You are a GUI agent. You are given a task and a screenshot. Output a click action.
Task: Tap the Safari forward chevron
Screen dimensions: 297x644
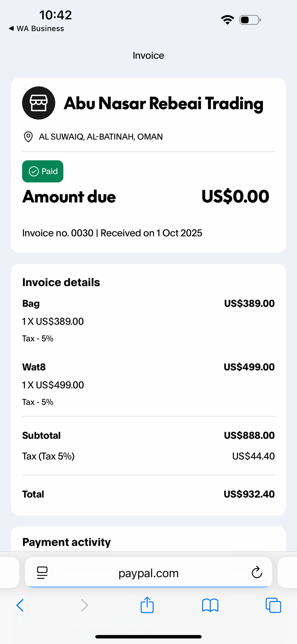coord(85,605)
